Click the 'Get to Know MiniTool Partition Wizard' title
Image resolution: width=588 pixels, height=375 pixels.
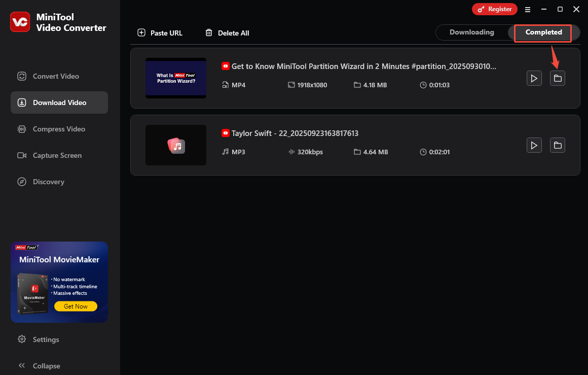pyautogui.click(x=364, y=66)
